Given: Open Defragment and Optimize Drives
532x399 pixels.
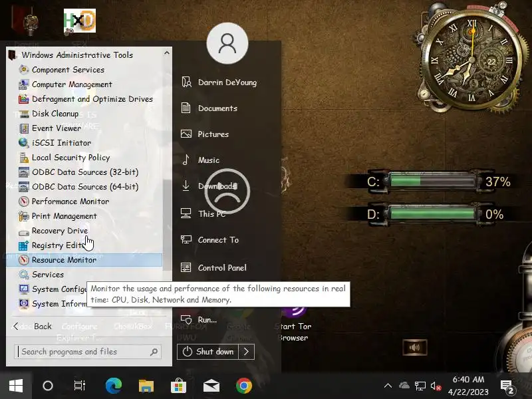Looking at the screenshot, I should click(84, 98).
